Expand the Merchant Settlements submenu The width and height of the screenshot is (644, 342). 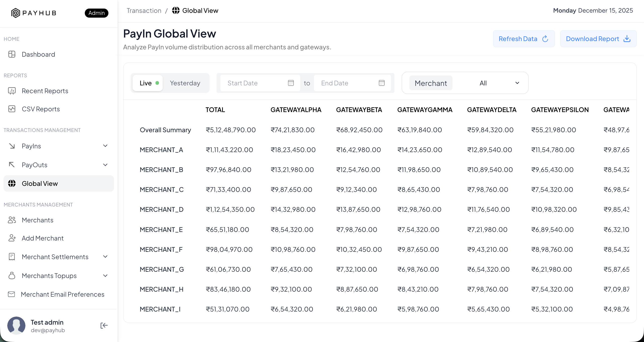coord(105,257)
